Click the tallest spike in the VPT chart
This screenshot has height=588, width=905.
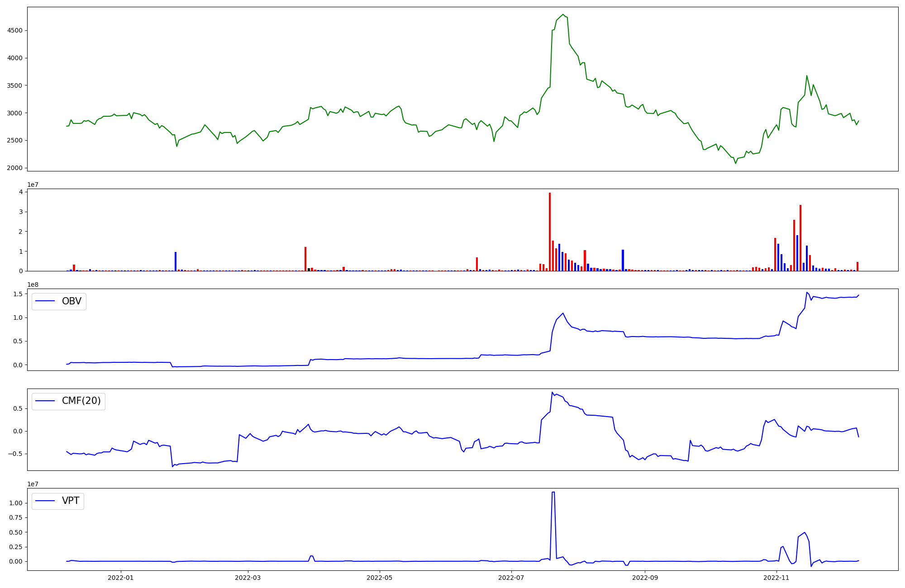tap(553, 493)
